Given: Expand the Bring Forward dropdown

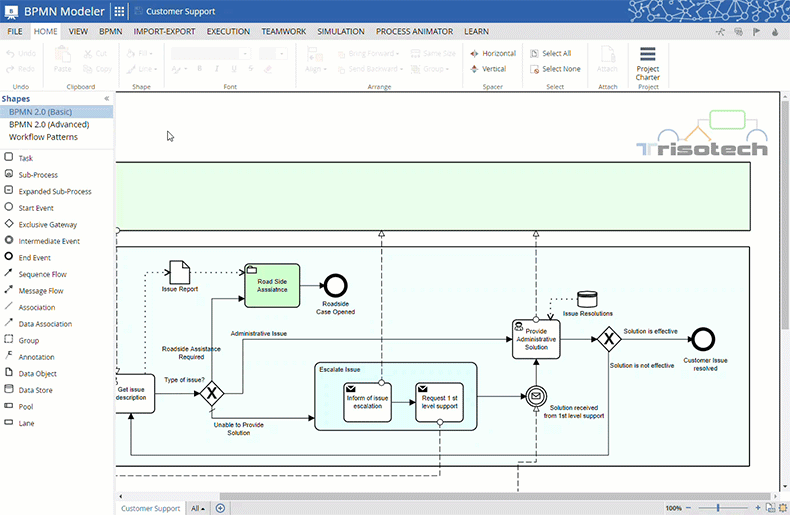Looking at the screenshot, I should [369, 53].
